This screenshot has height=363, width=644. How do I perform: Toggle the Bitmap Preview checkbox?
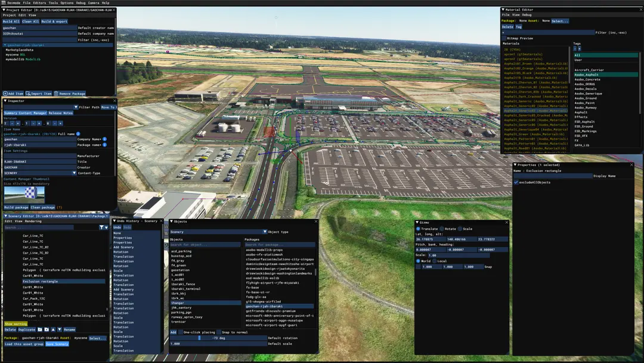click(x=504, y=38)
